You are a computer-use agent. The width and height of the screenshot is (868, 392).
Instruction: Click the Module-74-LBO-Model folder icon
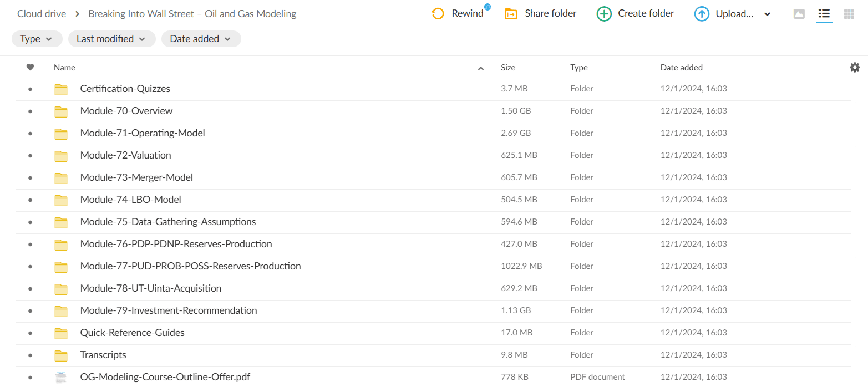click(61, 200)
